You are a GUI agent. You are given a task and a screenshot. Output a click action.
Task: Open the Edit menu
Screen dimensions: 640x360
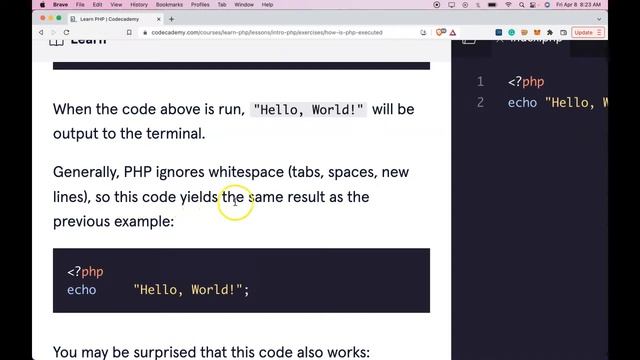(x=97, y=5)
